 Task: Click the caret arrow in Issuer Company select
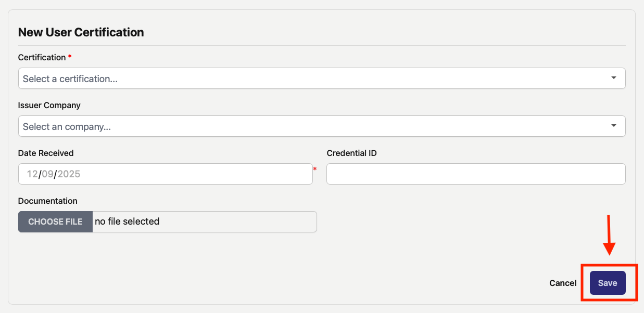point(614,126)
